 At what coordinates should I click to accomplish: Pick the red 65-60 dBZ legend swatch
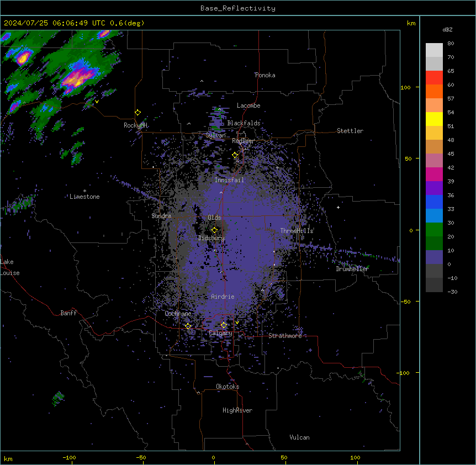pyautogui.click(x=434, y=78)
